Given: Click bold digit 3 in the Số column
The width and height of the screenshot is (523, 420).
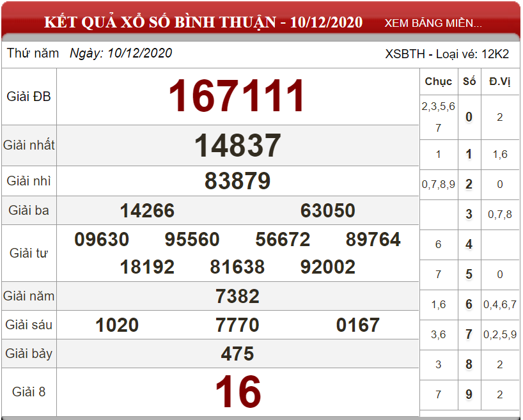Looking at the screenshot, I should pos(469,214).
